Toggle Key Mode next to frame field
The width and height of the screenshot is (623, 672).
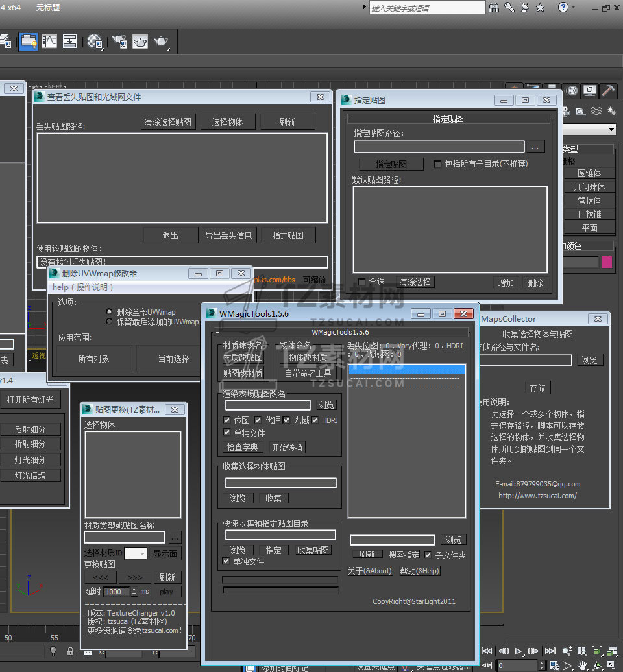pos(487,665)
